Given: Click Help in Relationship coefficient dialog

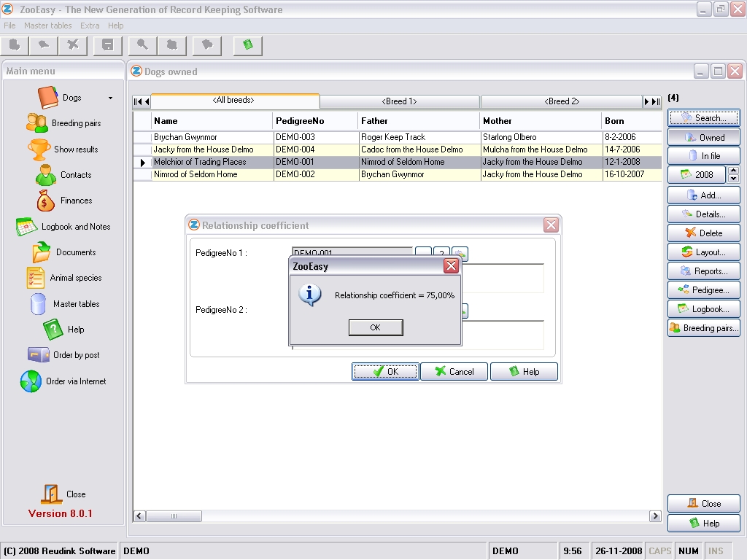Looking at the screenshot, I should 524,372.
